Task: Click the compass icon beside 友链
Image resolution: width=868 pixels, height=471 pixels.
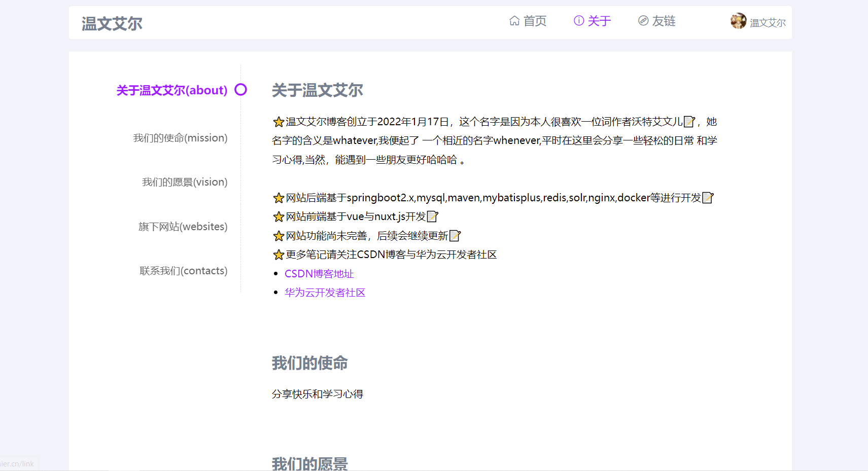Action: [643, 21]
